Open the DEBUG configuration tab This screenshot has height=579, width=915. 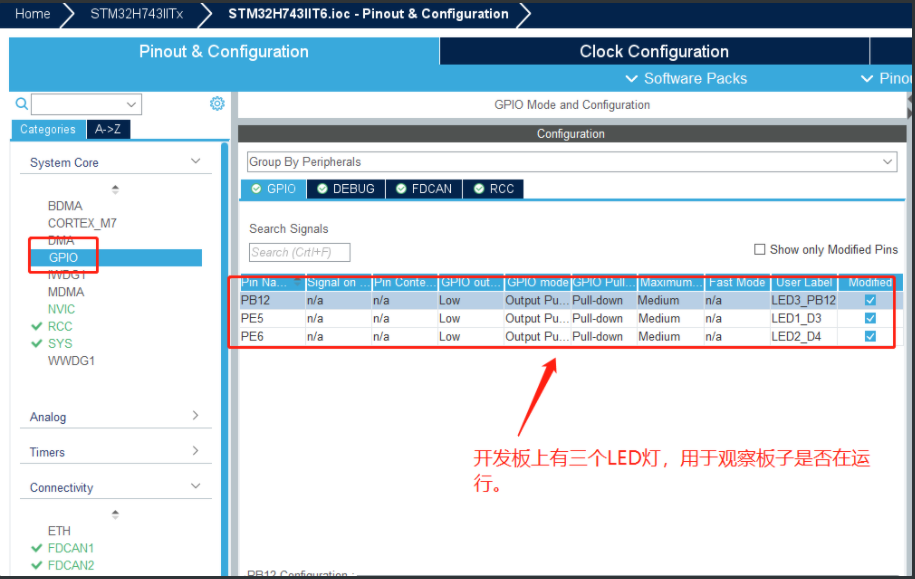pyautogui.click(x=346, y=189)
